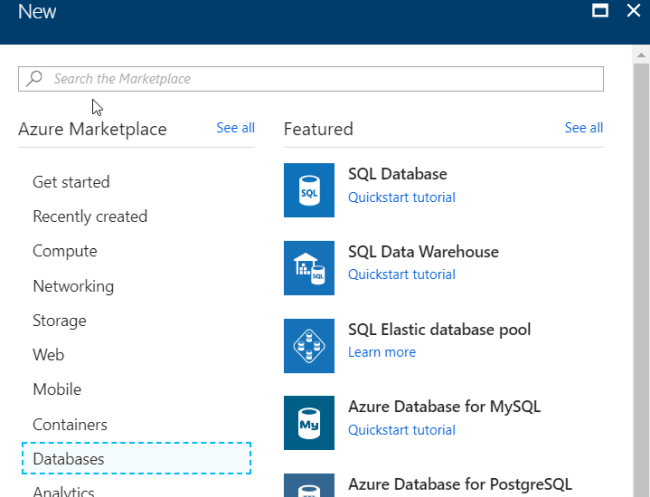Select the Web category
This screenshot has height=497, width=650.
tap(49, 355)
